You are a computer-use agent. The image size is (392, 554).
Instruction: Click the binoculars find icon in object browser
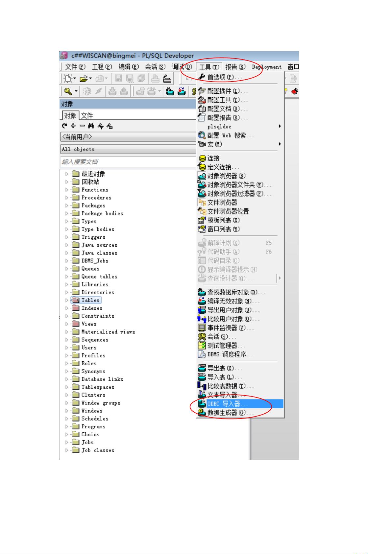click(91, 126)
